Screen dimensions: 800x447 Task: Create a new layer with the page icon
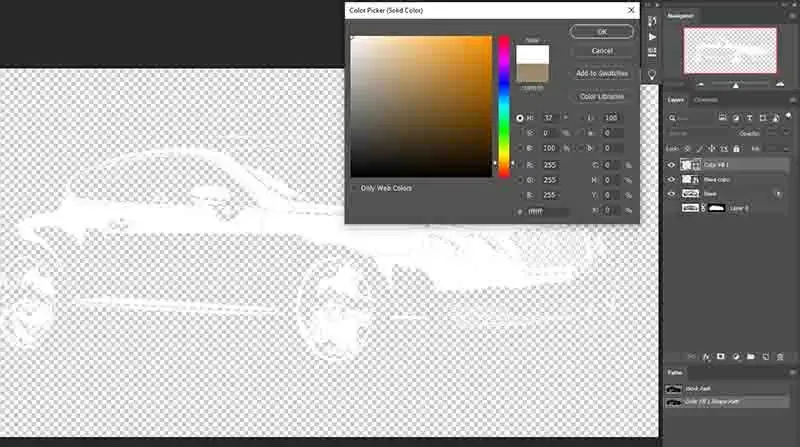click(x=765, y=357)
